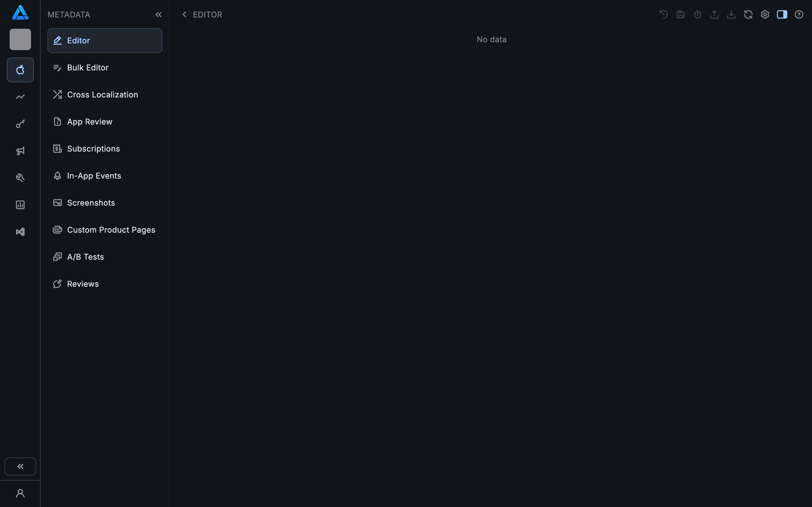Switch to the Bulk Editor section
This screenshot has height=507, width=812.
click(x=88, y=67)
